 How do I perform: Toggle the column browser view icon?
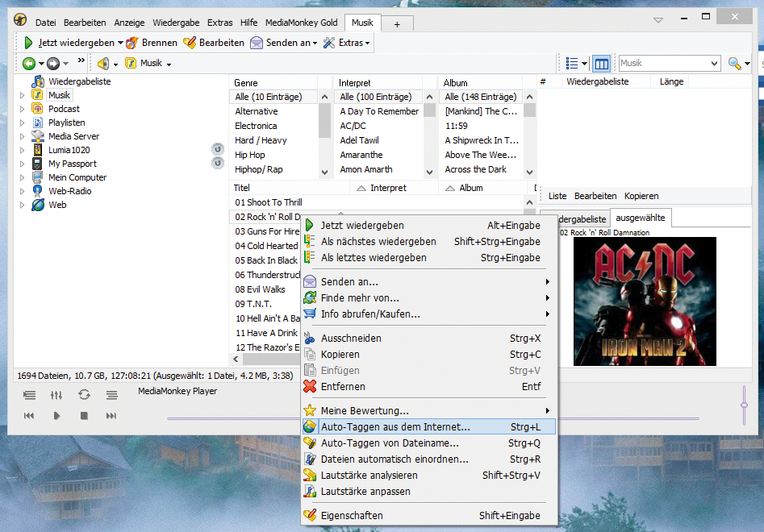(x=602, y=63)
